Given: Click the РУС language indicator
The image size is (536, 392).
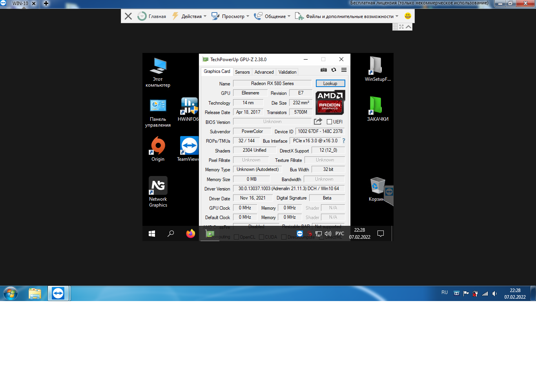Looking at the screenshot, I should click(340, 234).
